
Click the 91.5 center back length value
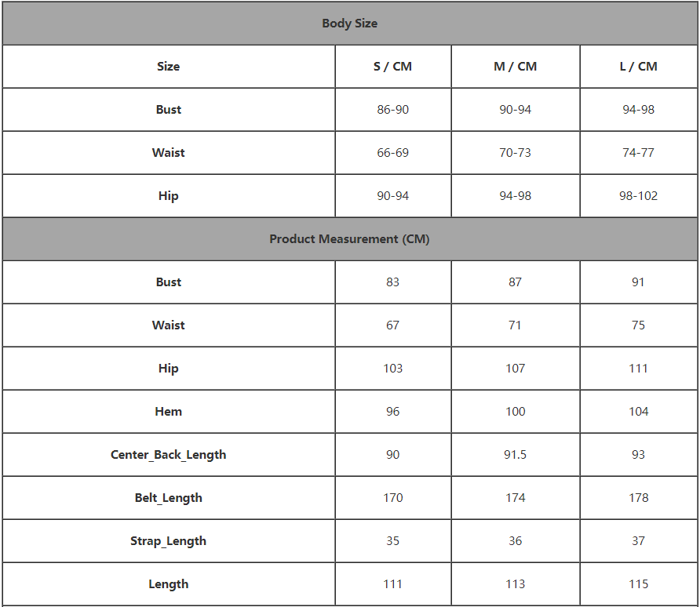coord(515,455)
